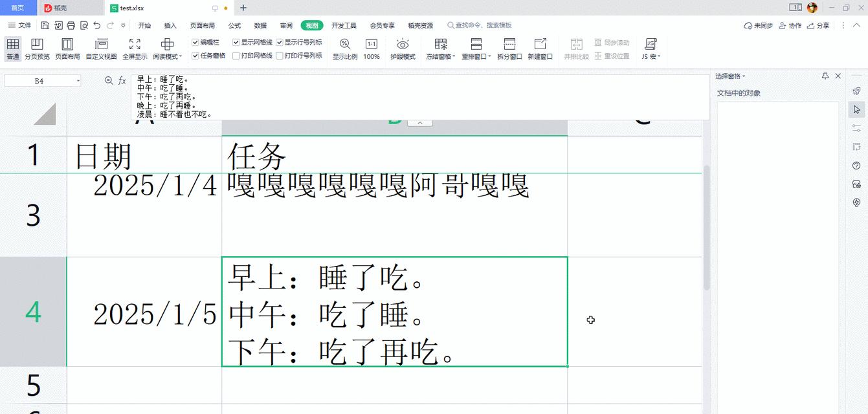Click the magnifier icon beside fx
The width and height of the screenshot is (868, 414).
pos(109,81)
